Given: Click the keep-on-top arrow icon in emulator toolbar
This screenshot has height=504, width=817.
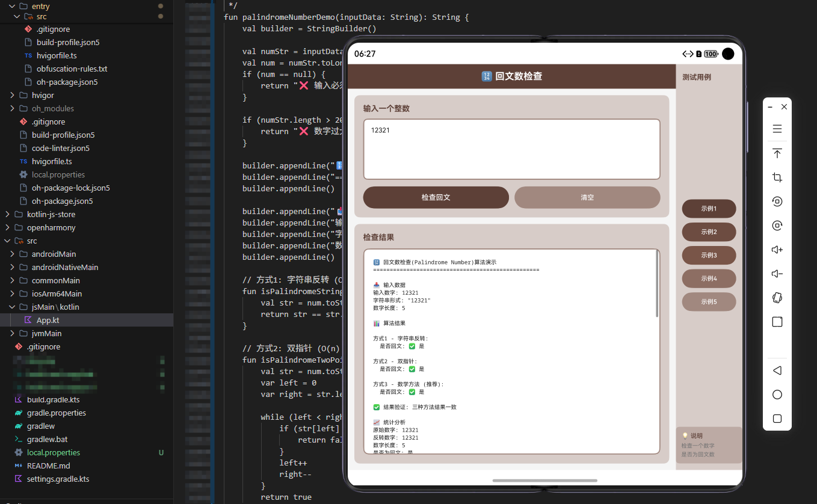Looking at the screenshot, I should pos(777,153).
